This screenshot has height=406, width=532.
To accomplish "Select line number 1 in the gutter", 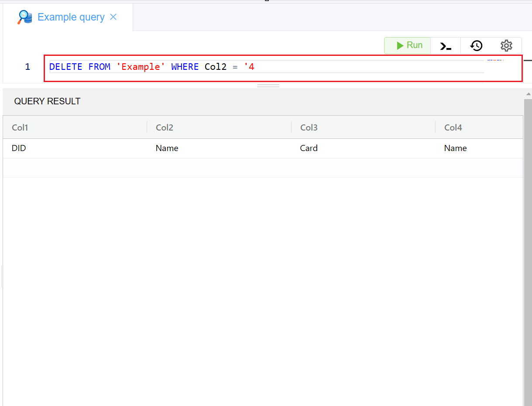I will click(27, 67).
